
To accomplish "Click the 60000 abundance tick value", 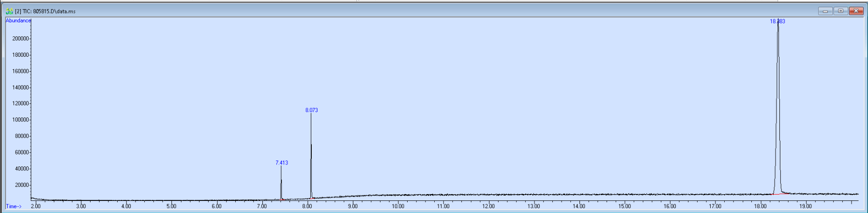I will point(22,152).
